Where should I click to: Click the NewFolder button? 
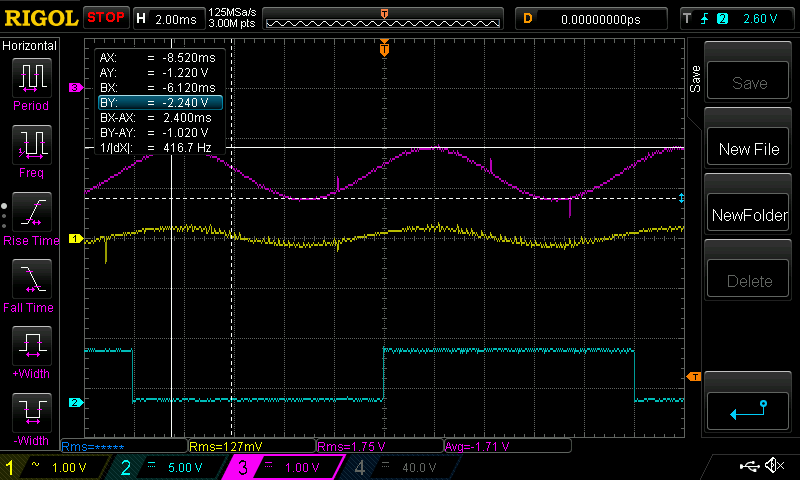(749, 215)
